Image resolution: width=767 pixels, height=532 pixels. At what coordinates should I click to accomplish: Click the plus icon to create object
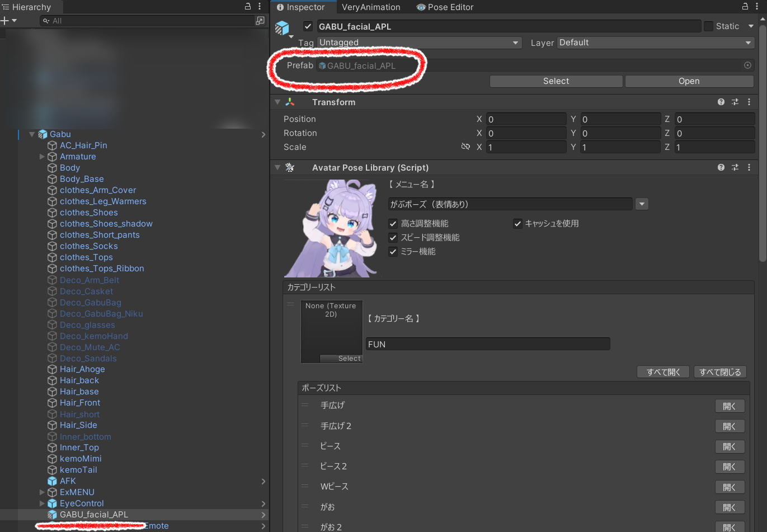pyautogui.click(x=5, y=21)
